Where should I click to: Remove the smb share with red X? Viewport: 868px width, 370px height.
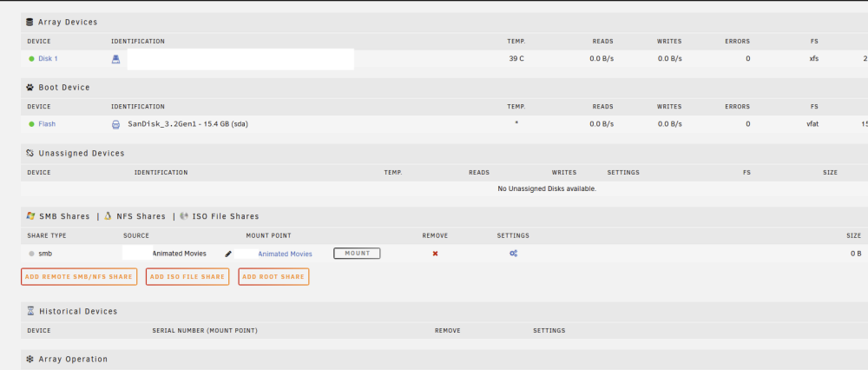435,254
